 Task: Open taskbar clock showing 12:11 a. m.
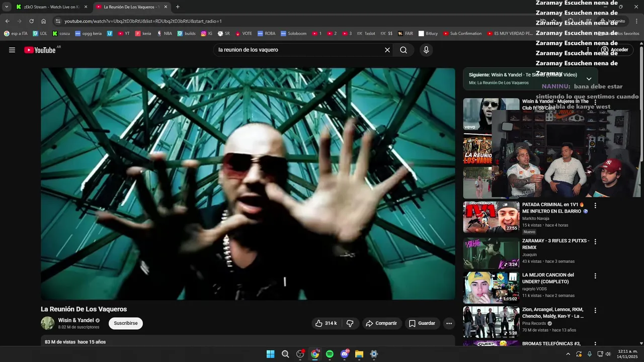tap(627, 354)
